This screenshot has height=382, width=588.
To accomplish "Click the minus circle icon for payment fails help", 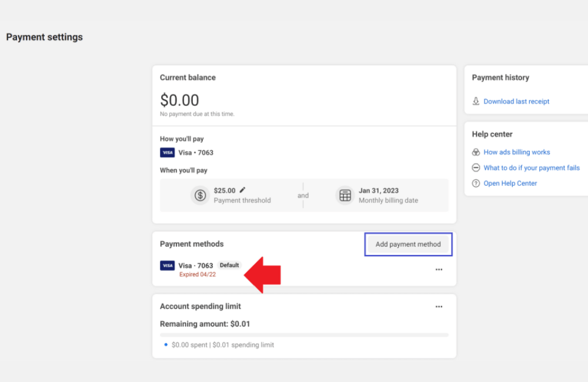I will coord(475,167).
